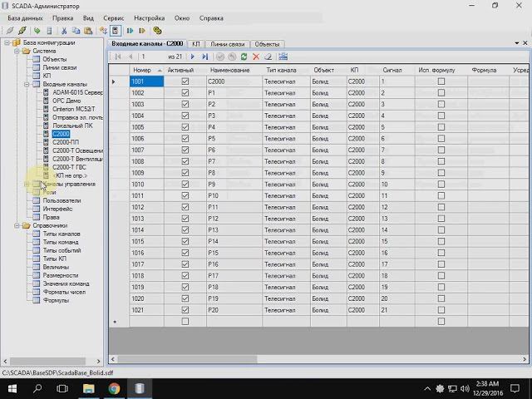Open the Сервис menu

[114, 17]
